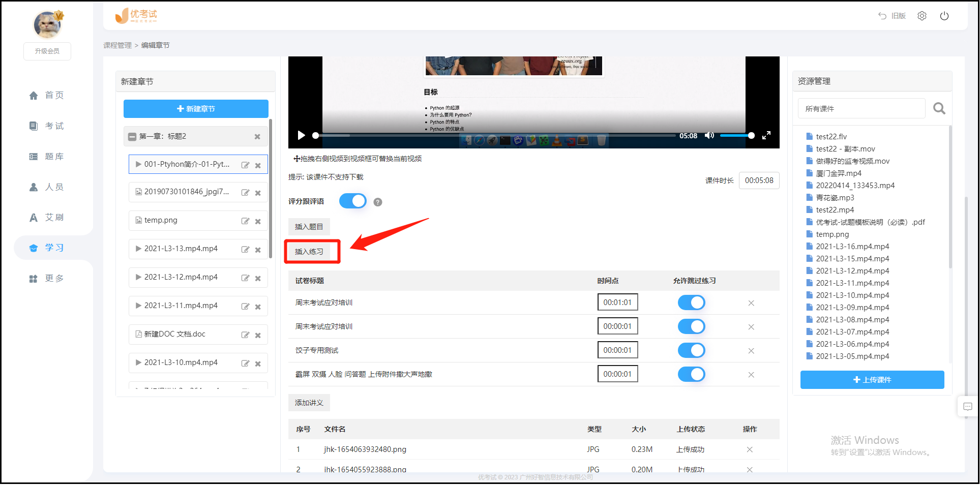Screen dimensions: 980x485
Task: Edit 新建DOC 文档.doc item
Action: coord(245,335)
